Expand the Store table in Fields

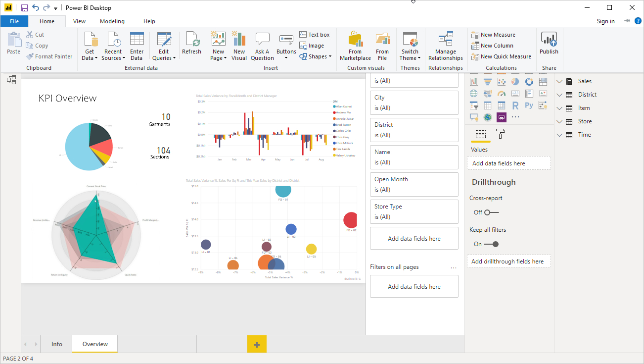point(560,122)
